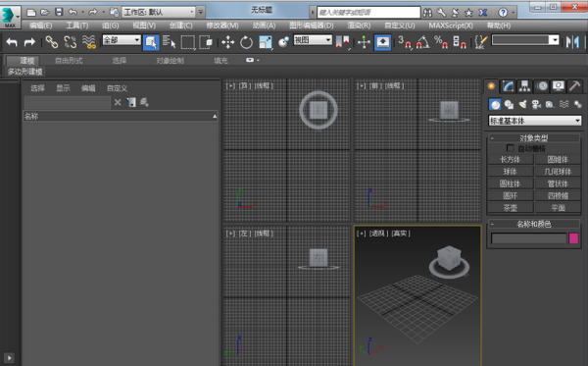Collapse the 对象类型 rollout

click(534, 138)
